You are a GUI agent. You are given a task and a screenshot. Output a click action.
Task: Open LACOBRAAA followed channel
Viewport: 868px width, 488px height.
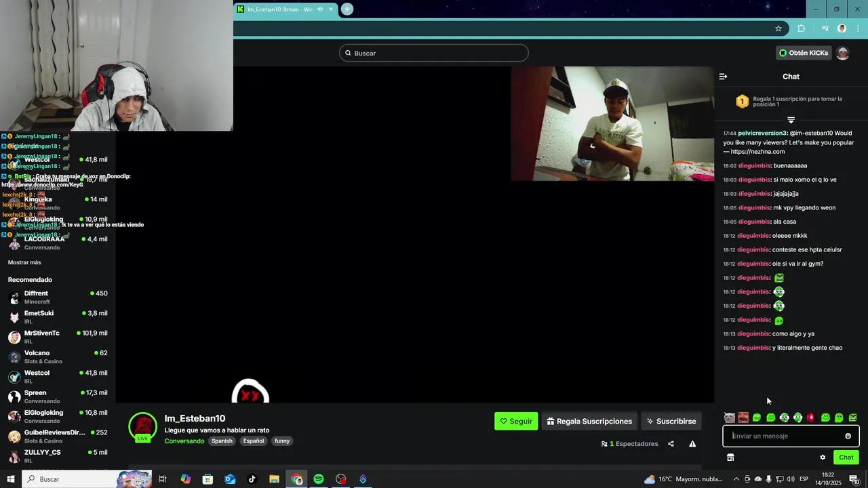[x=58, y=243]
